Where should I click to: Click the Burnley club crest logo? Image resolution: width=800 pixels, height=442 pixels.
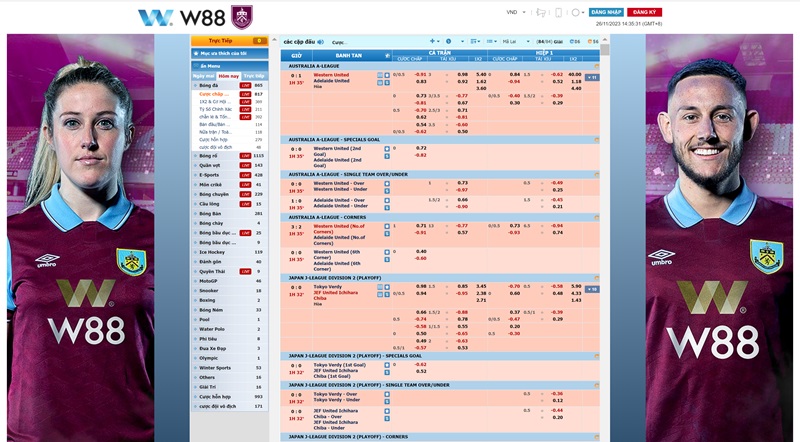(242, 17)
